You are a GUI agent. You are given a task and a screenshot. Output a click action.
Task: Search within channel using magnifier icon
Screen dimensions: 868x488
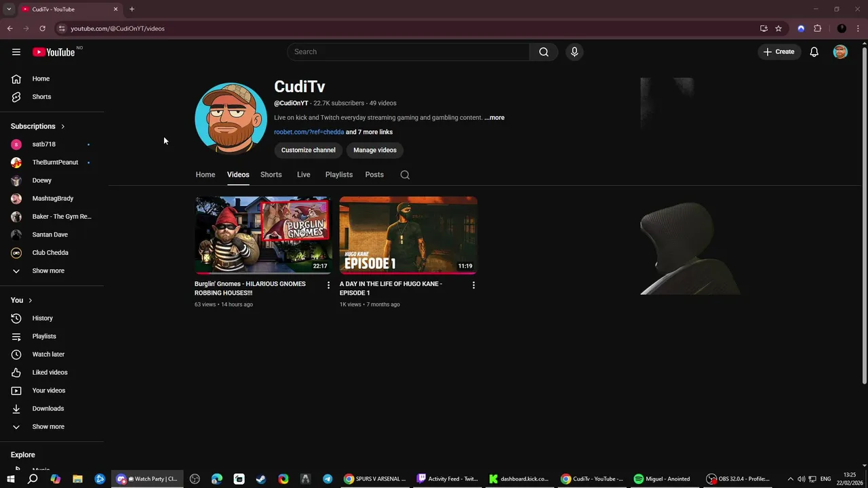[x=405, y=175]
